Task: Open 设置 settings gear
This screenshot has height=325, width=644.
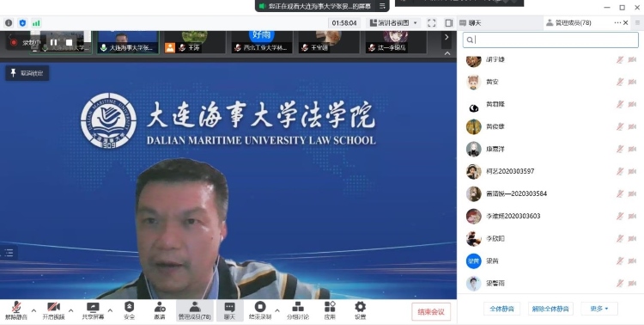Action: (x=360, y=310)
